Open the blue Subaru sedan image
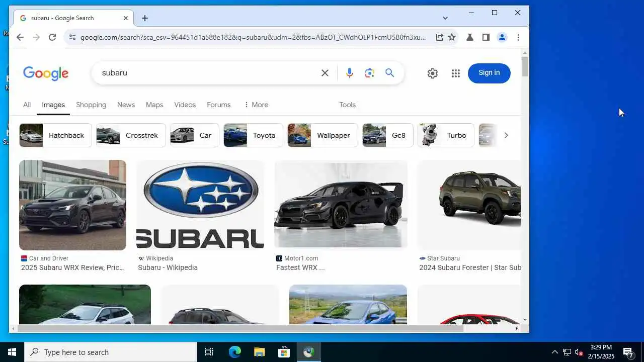 (348, 305)
